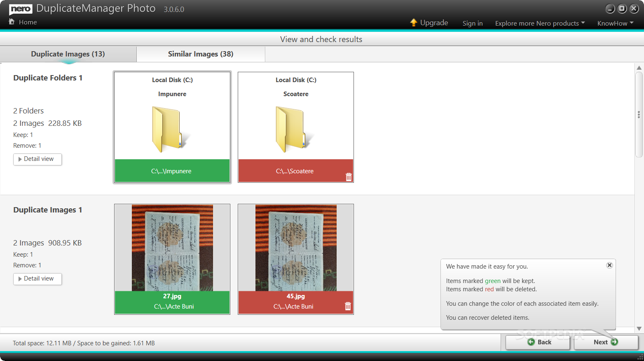Click the Nero logo
This screenshot has height=361, width=644.
pyautogui.click(x=21, y=9)
